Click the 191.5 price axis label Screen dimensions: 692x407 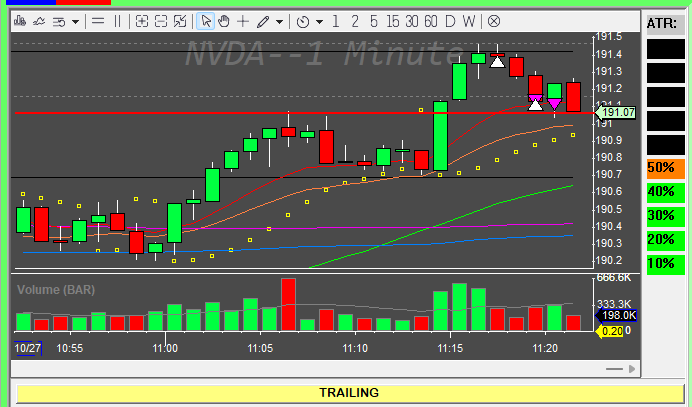coord(609,37)
